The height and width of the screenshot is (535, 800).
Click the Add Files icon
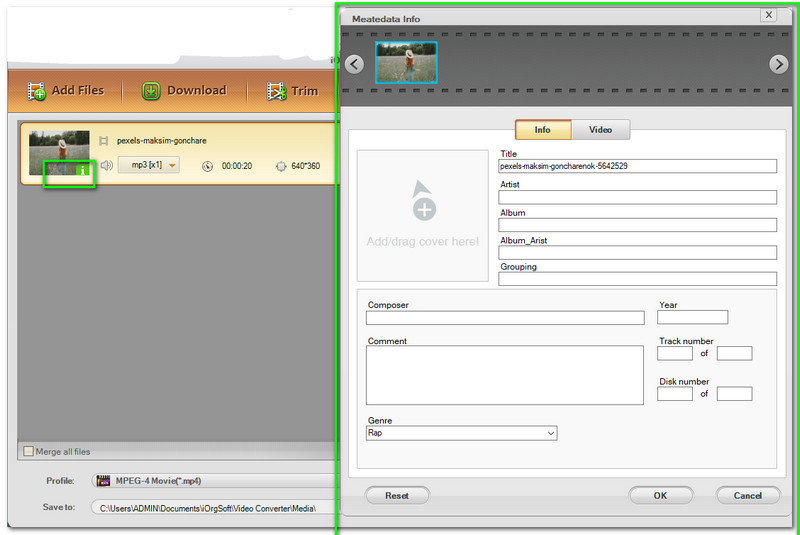pos(38,91)
